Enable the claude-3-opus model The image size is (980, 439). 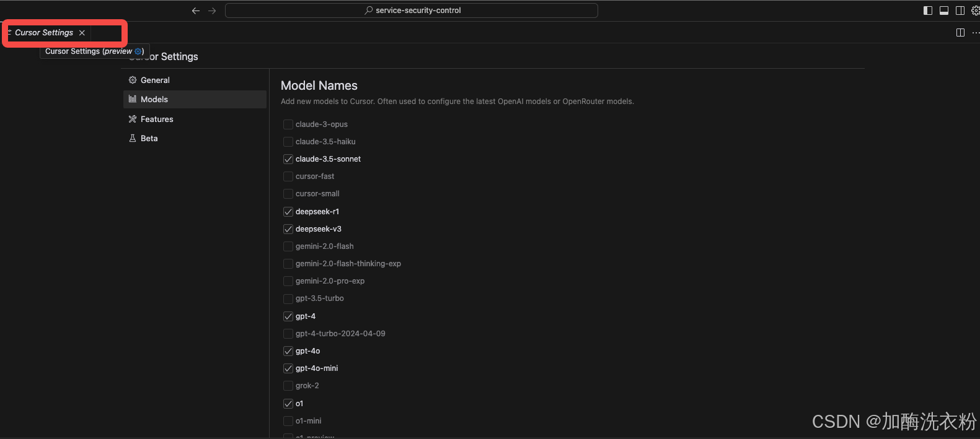point(288,124)
